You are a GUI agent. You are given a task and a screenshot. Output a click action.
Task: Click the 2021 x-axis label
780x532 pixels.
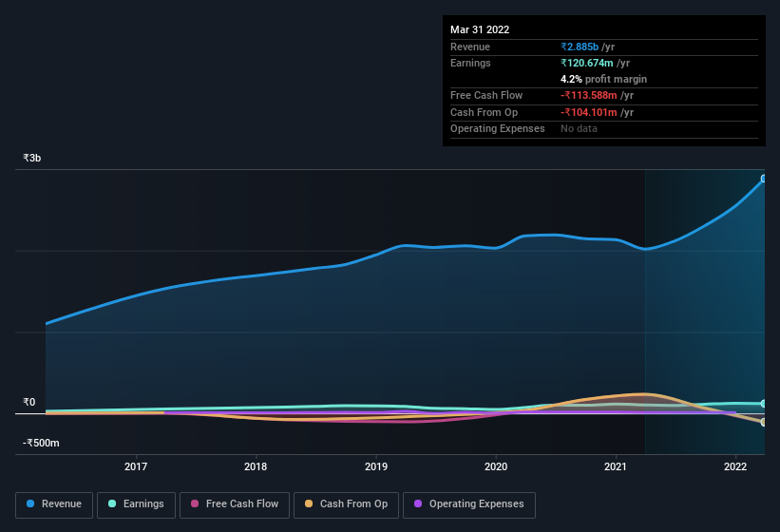[x=616, y=466]
